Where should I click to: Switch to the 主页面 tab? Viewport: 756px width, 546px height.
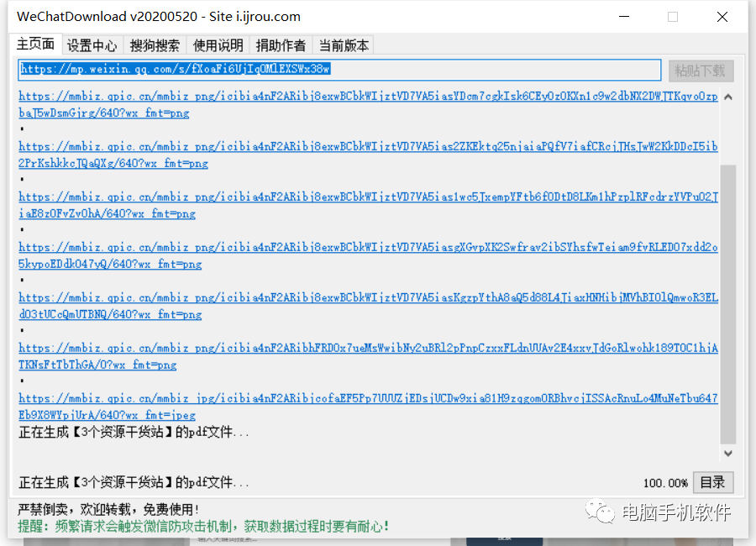pos(35,45)
